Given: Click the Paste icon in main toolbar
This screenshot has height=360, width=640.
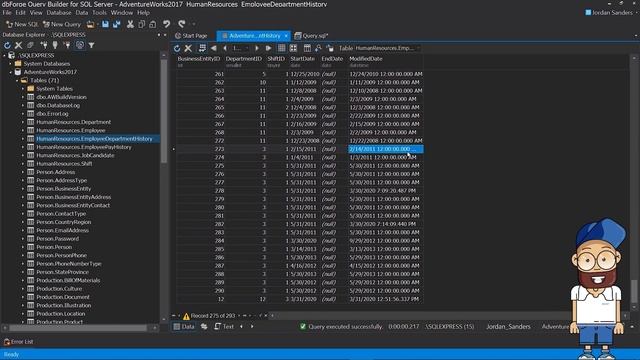Looking at the screenshot, I should pyautogui.click(x=152, y=24).
